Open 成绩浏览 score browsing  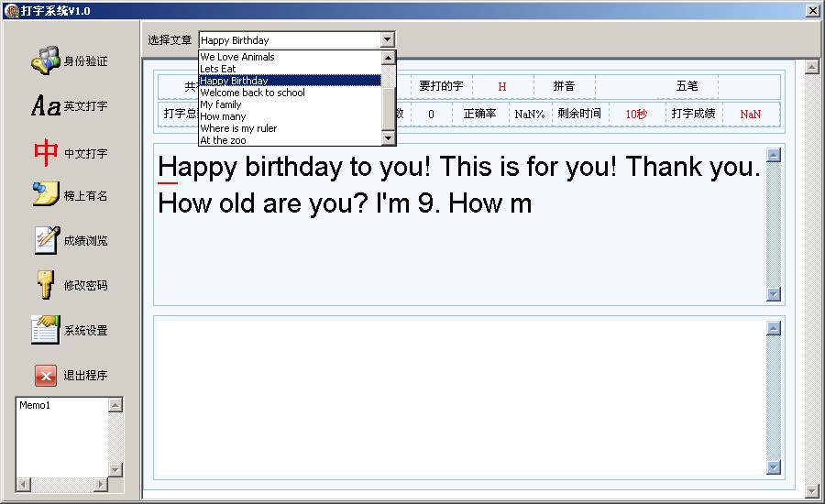click(46, 240)
